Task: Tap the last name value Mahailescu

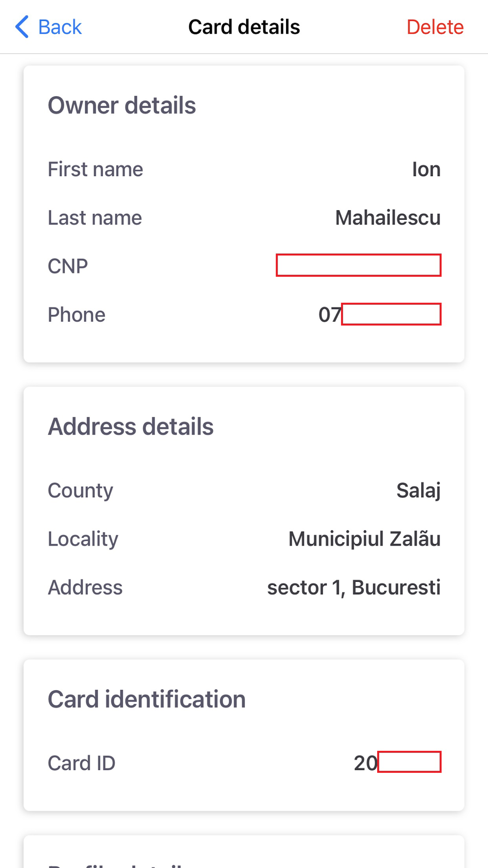Action: tap(387, 218)
